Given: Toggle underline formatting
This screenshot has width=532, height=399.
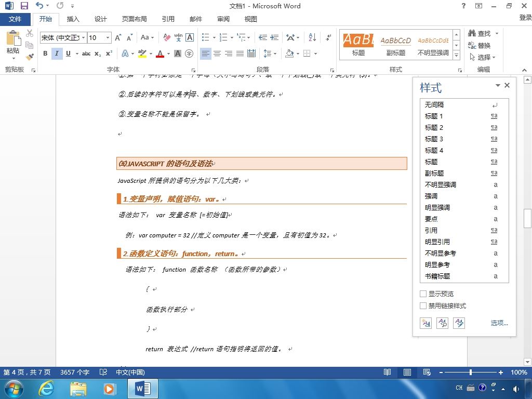Looking at the screenshot, I should tap(68, 54).
